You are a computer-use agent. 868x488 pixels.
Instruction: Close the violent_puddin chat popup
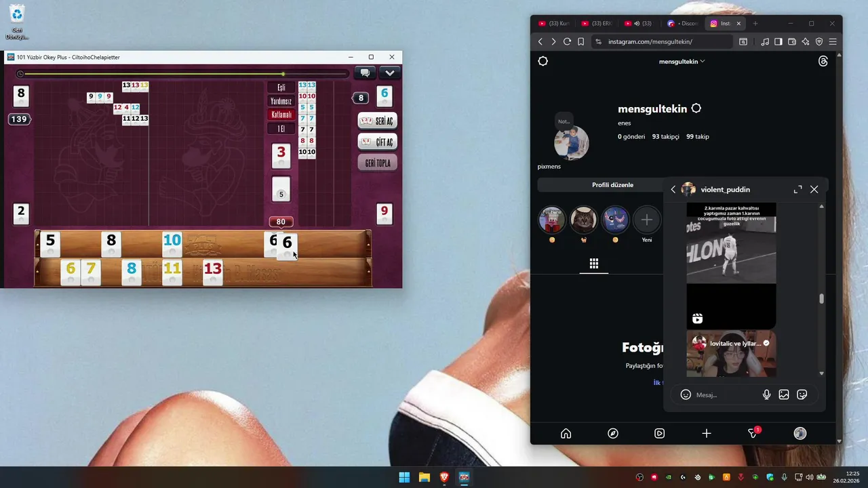814,190
